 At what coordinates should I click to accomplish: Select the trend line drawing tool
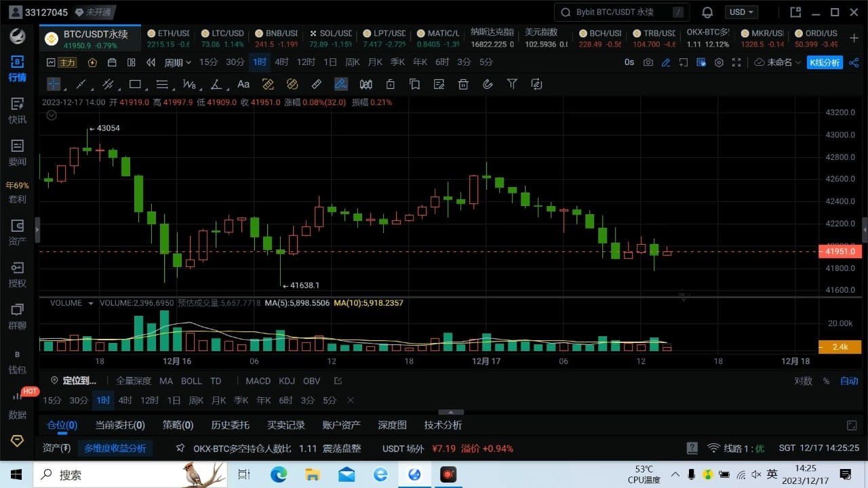[80, 84]
